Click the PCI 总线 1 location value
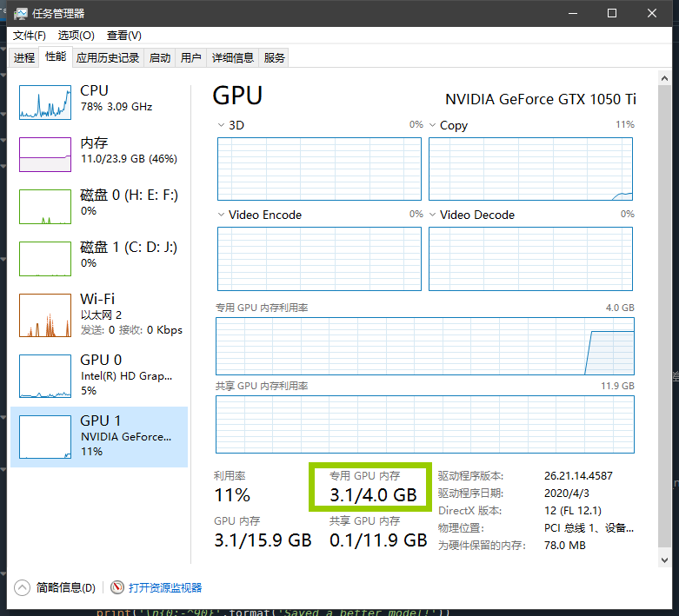 [589, 527]
